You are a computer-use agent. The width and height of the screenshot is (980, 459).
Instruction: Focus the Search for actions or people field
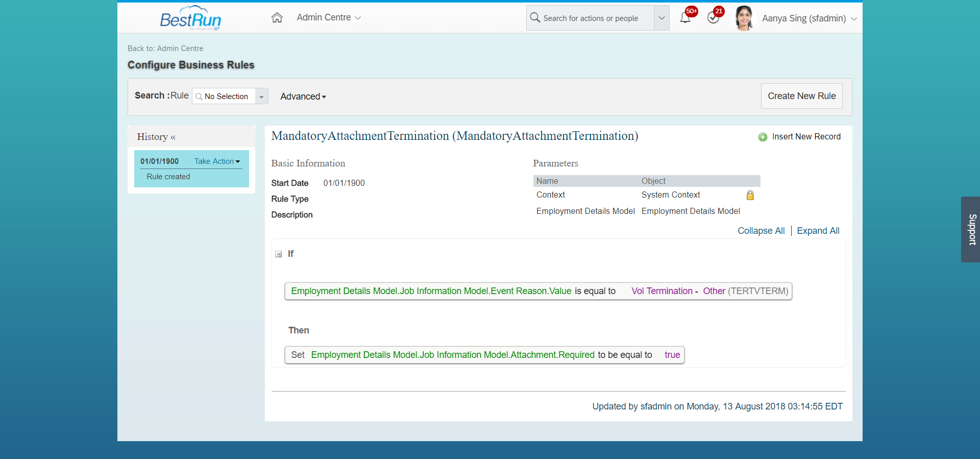click(591, 18)
